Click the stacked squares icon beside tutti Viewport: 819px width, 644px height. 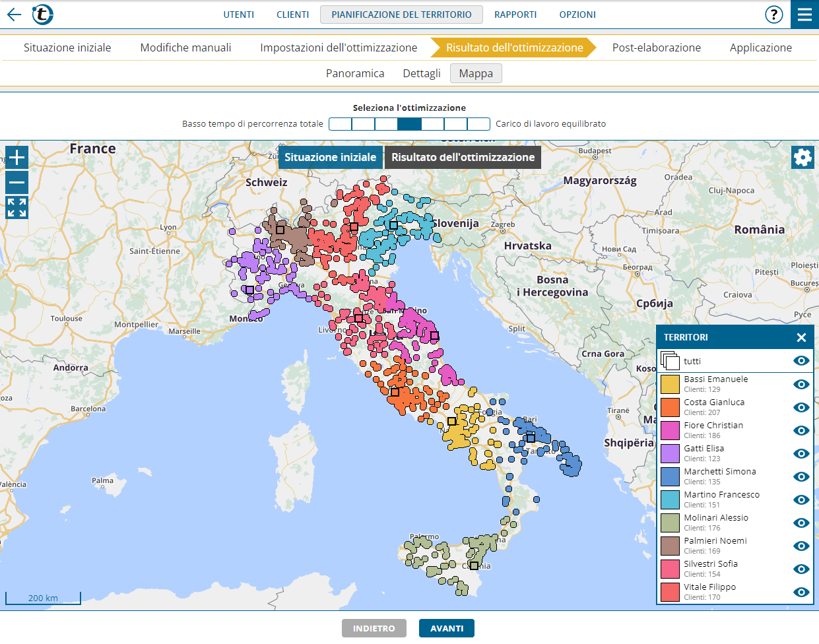coord(670,361)
